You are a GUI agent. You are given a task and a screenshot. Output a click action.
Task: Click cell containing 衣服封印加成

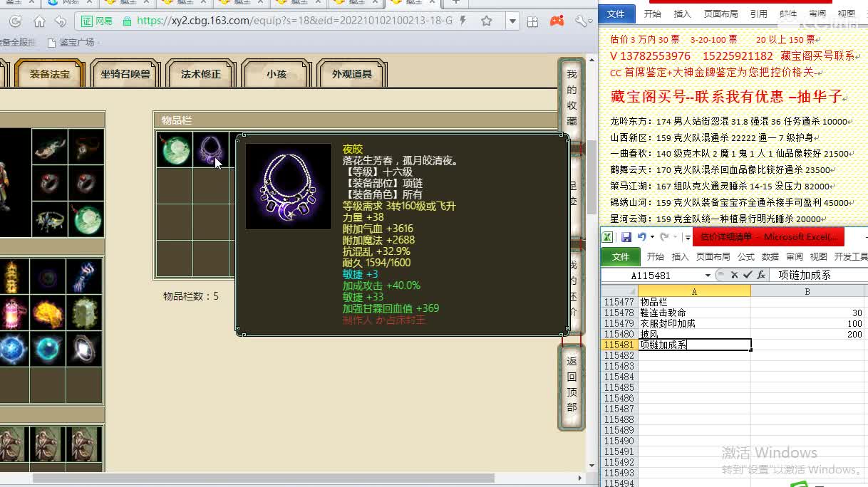click(x=694, y=323)
